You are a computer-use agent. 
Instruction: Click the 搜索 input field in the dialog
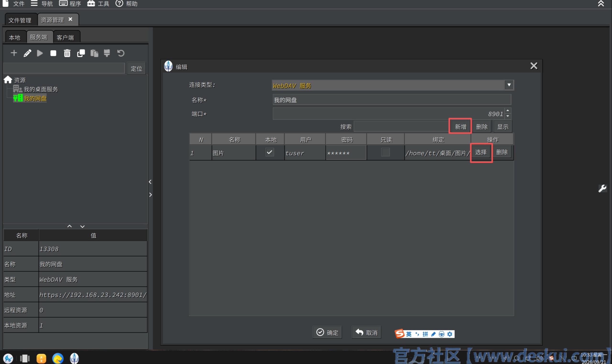point(402,127)
